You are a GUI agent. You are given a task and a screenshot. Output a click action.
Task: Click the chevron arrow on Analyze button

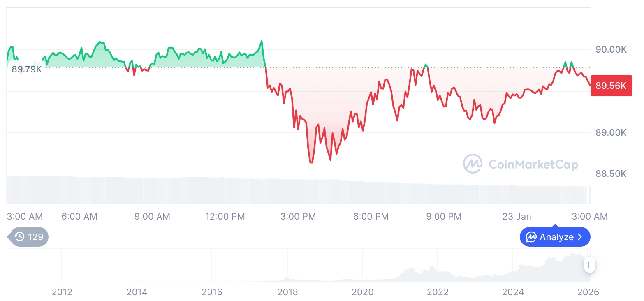coord(580,237)
